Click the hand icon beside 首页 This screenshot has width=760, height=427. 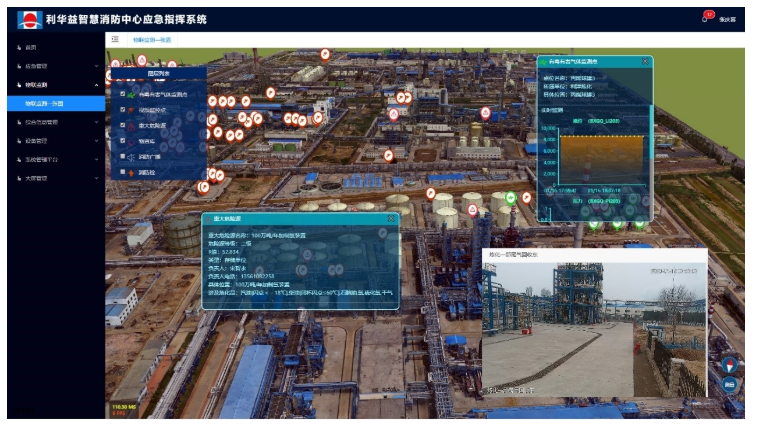coord(19,47)
